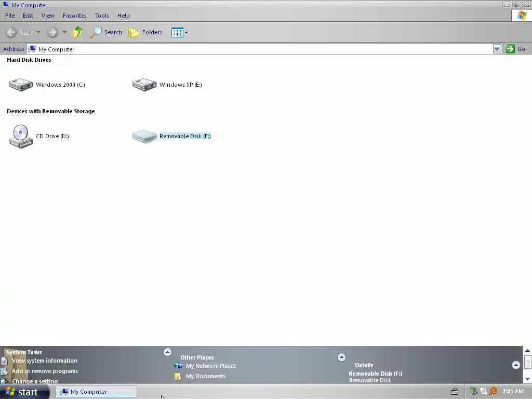Image resolution: width=532 pixels, height=399 pixels.
Task: Expand the Forward history dropdown arrow
Action: coord(64,32)
